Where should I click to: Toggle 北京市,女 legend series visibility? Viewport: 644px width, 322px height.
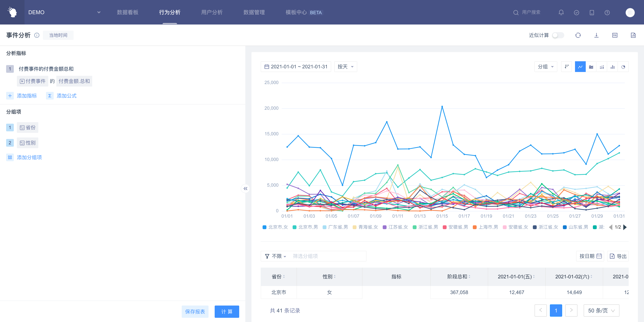[275, 227]
